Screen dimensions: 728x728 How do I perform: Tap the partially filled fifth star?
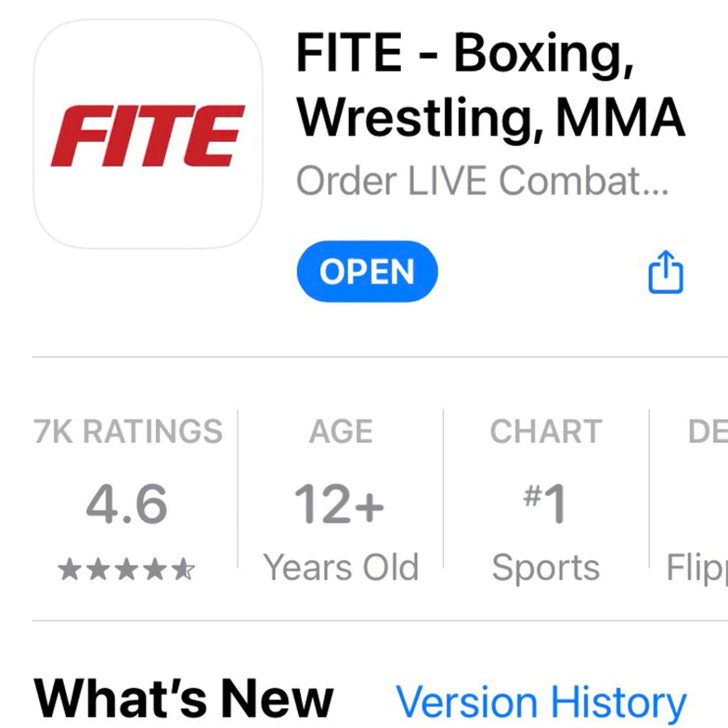(184, 569)
